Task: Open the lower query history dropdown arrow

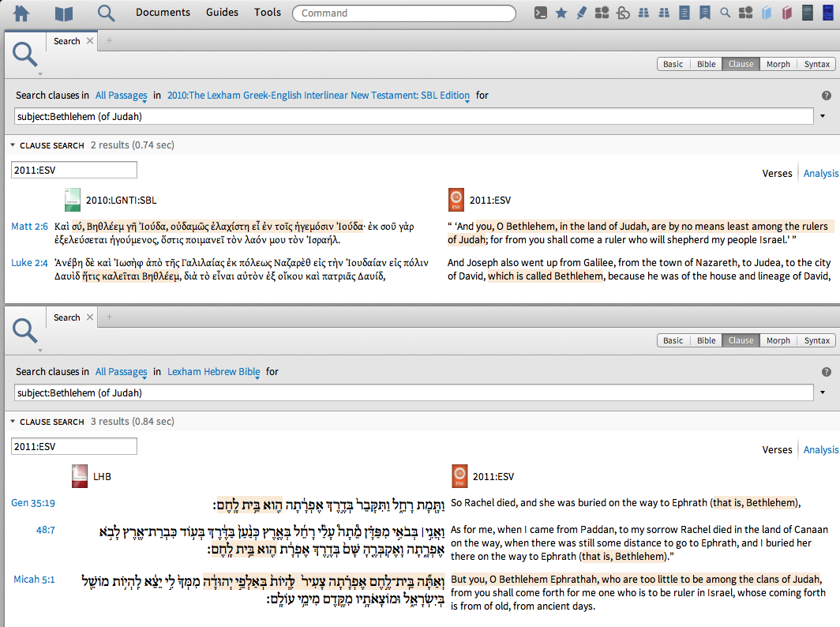Action: pyautogui.click(x=823, y=392)
